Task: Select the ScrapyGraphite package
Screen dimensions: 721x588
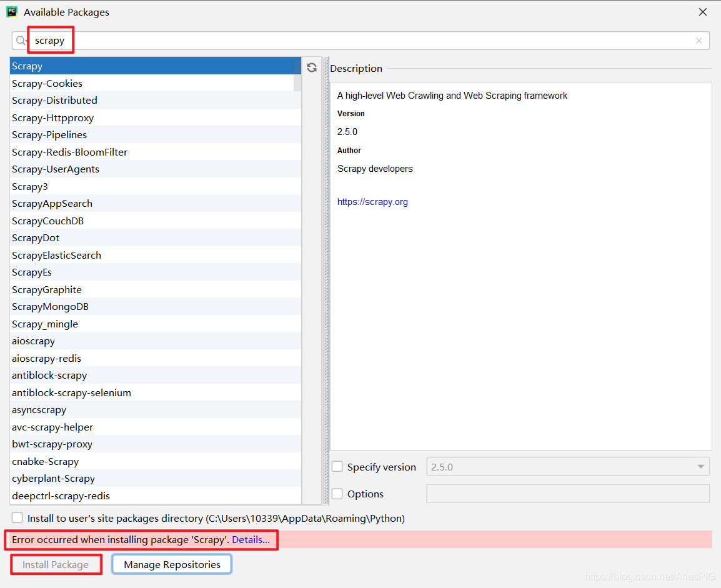Action: tap(156, 289)
